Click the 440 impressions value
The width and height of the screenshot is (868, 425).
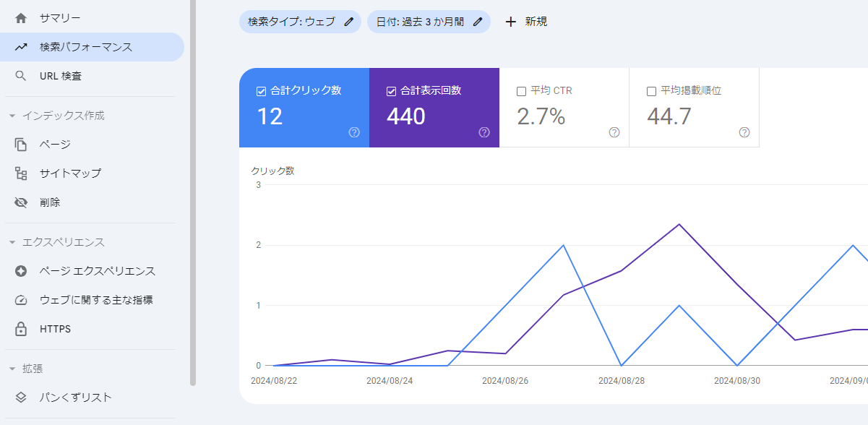pos(406,116)
